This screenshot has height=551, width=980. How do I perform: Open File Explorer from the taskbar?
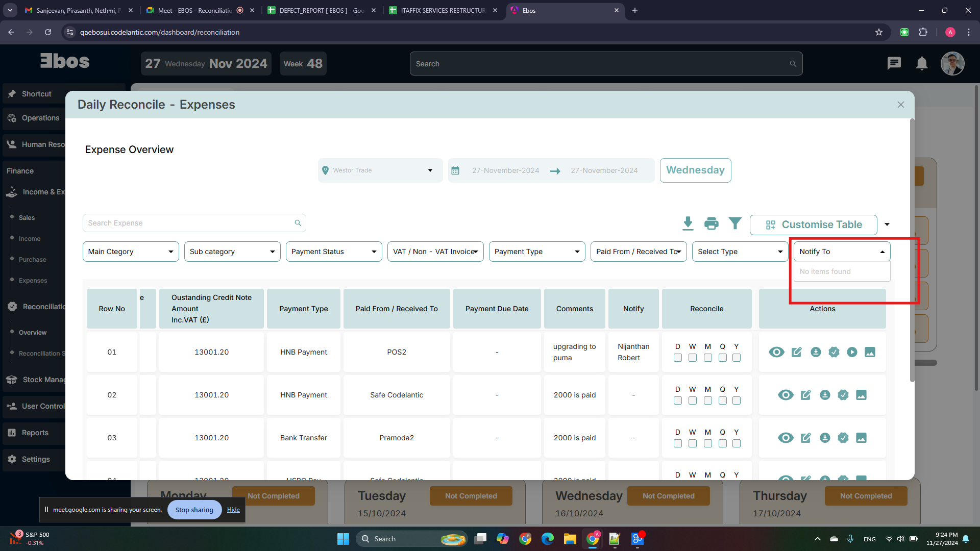[x=570, y=539]
